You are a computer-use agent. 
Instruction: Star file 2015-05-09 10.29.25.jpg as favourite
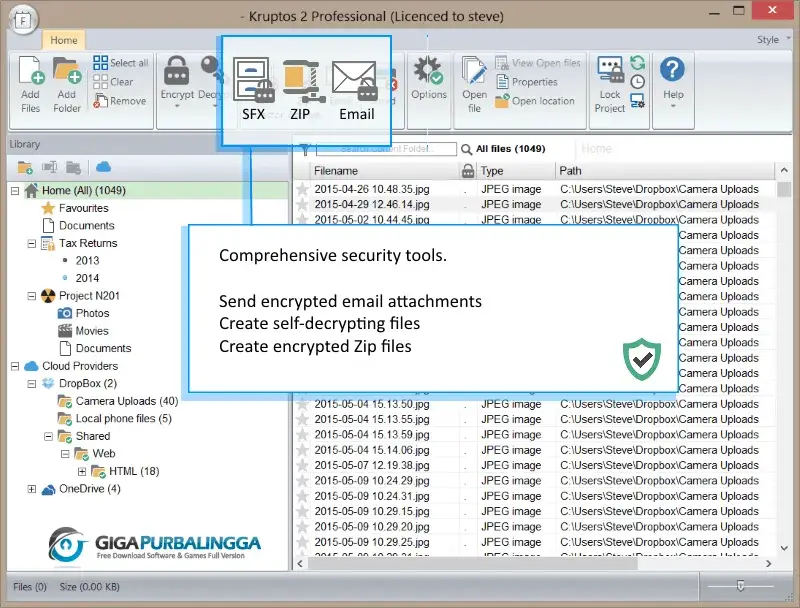coord(302,542)
